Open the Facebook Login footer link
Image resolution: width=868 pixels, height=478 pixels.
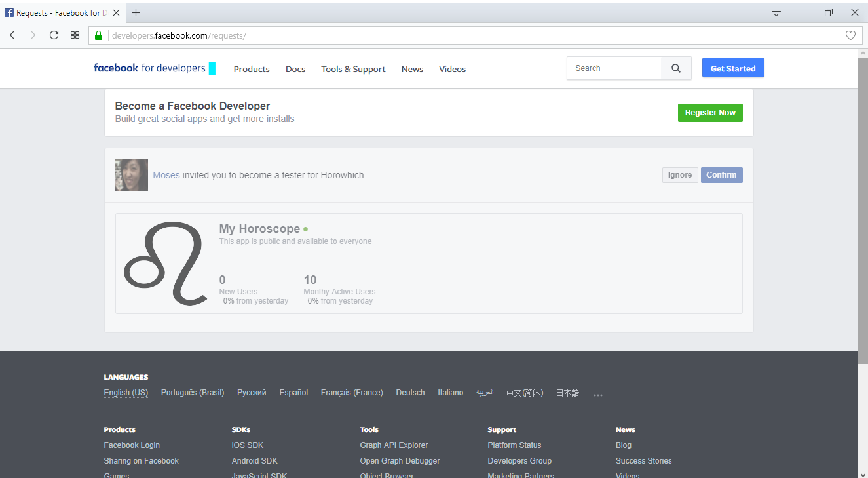click(x=132, y=445)
